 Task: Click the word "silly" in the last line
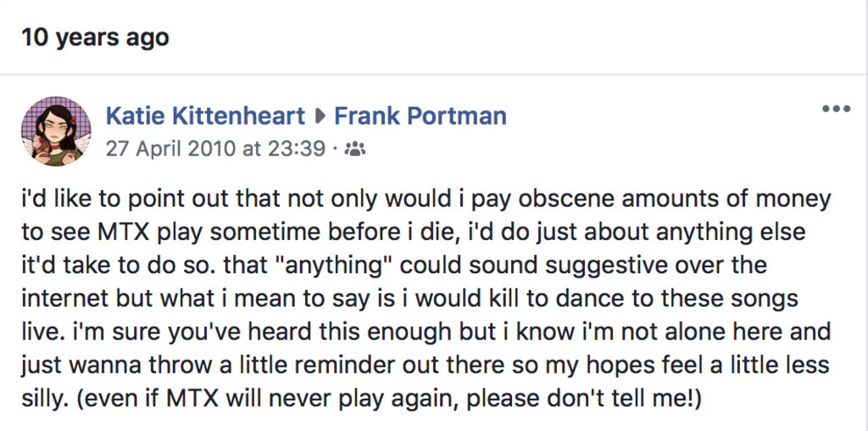click(x=42, y=398)
